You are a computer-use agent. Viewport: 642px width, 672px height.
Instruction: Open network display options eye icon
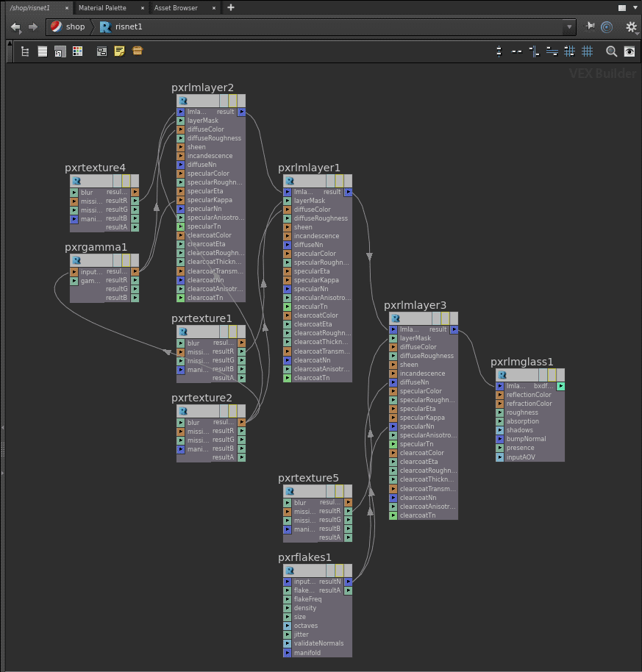[x=629, y=51]
